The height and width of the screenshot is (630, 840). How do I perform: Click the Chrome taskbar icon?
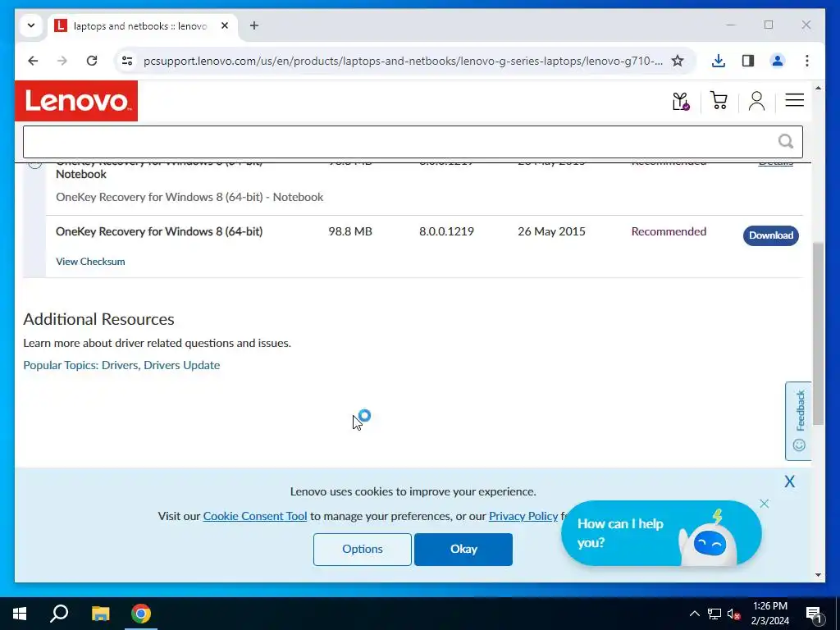point(141,614)
